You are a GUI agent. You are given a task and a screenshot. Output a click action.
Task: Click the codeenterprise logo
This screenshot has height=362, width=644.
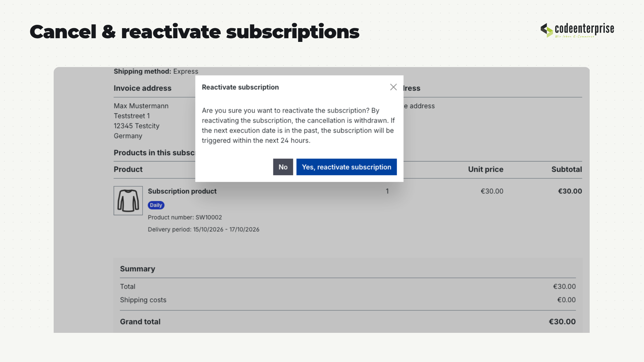577,30
